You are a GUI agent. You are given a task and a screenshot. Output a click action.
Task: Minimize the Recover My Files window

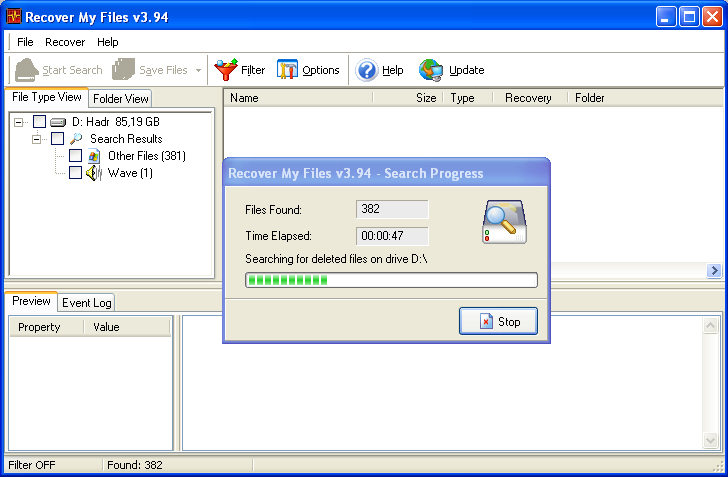coord(666,17)
